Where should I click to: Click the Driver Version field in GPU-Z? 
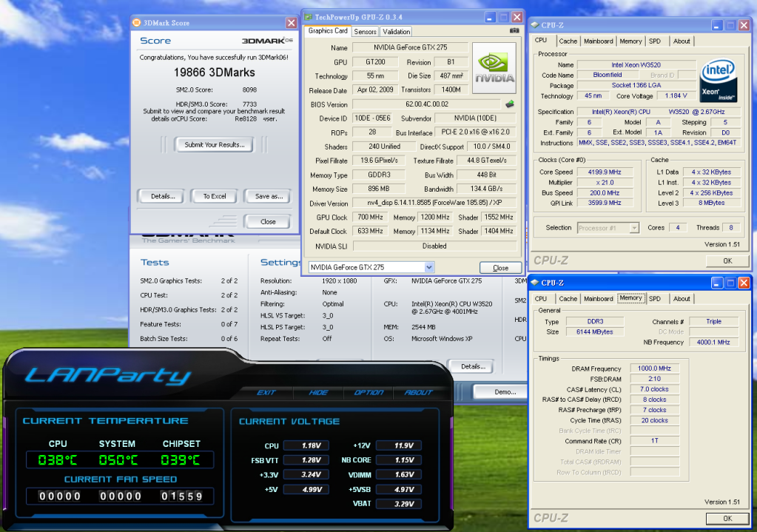pyautogui.click(x=434, y=203)
